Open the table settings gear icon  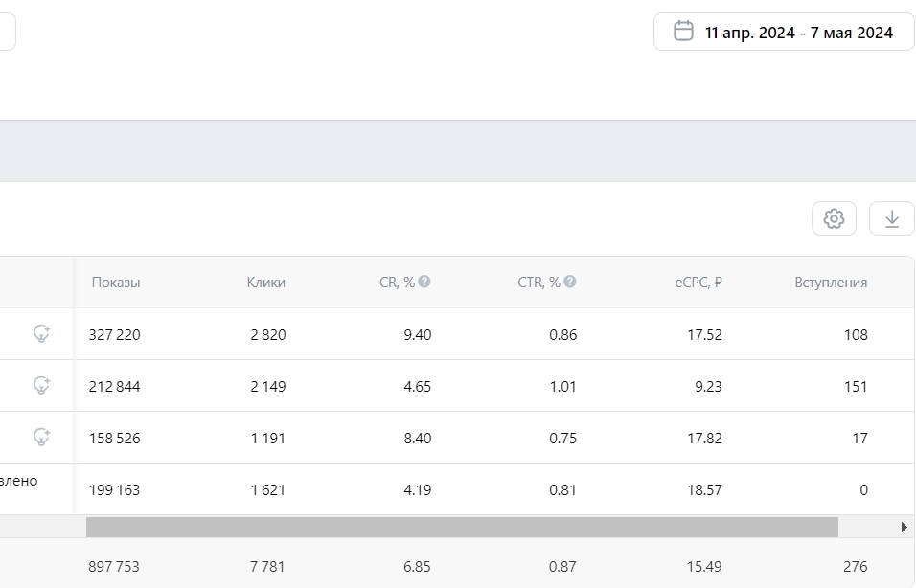834,218
